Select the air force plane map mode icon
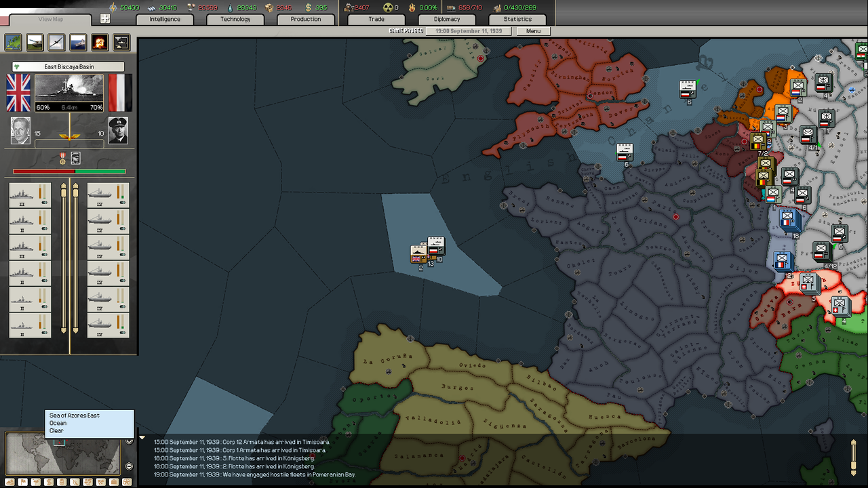The image size is (868, 488). coord(56,43)
